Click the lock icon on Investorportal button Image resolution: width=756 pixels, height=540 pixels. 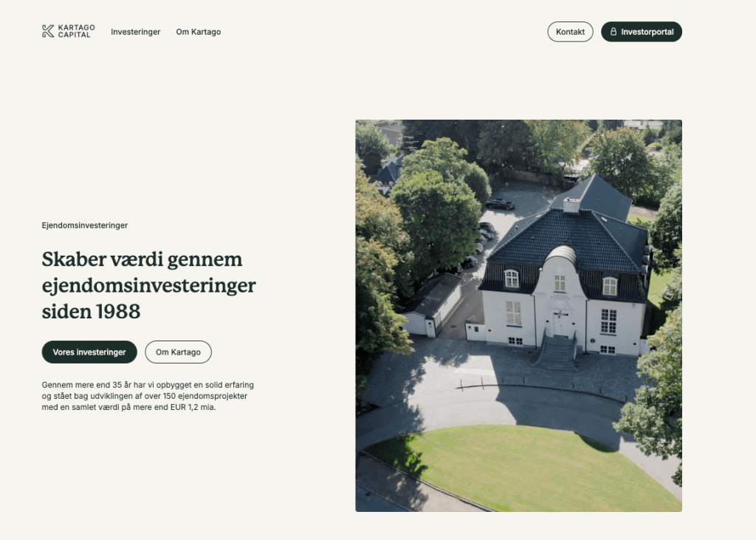613,32
